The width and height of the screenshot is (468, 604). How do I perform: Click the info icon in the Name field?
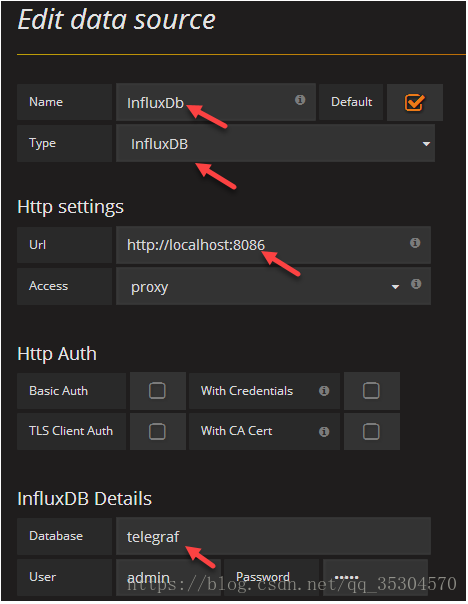tap(300, 100)
